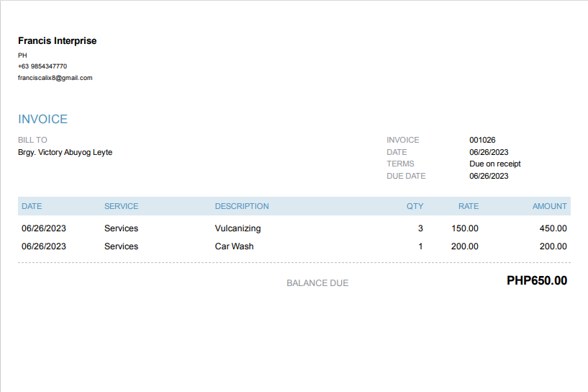Click the Car Wash description
Screen dimensions: 588x392
tap(235, 246)
